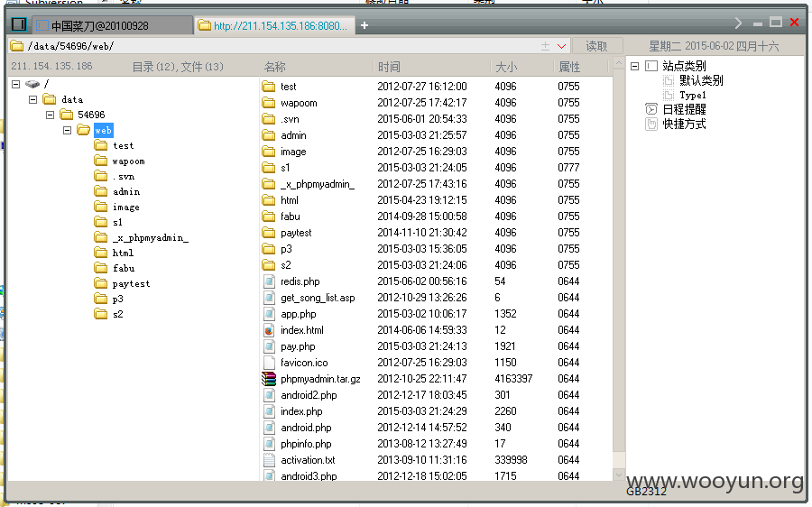
Task: Select 默认类别 in the site tree
Action: click(x=701, y=80)
